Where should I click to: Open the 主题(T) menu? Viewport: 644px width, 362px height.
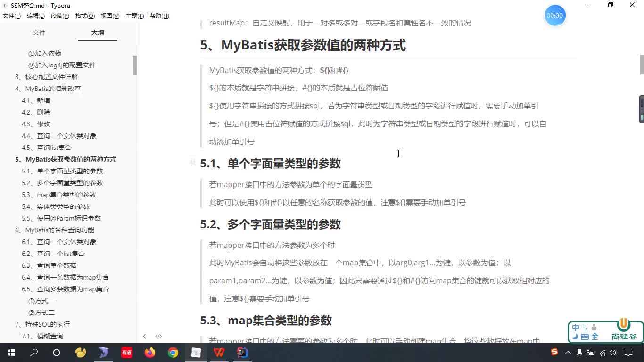point(135,16)
